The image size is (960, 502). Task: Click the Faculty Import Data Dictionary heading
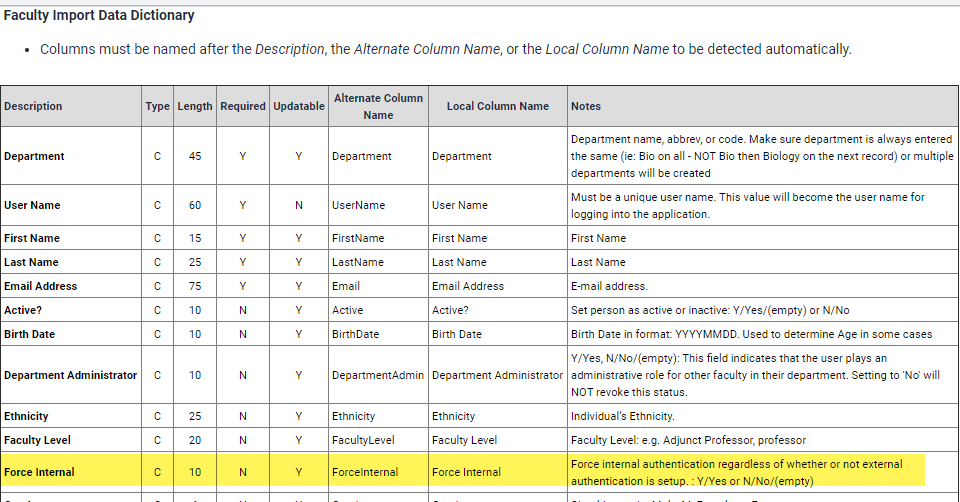99,16
